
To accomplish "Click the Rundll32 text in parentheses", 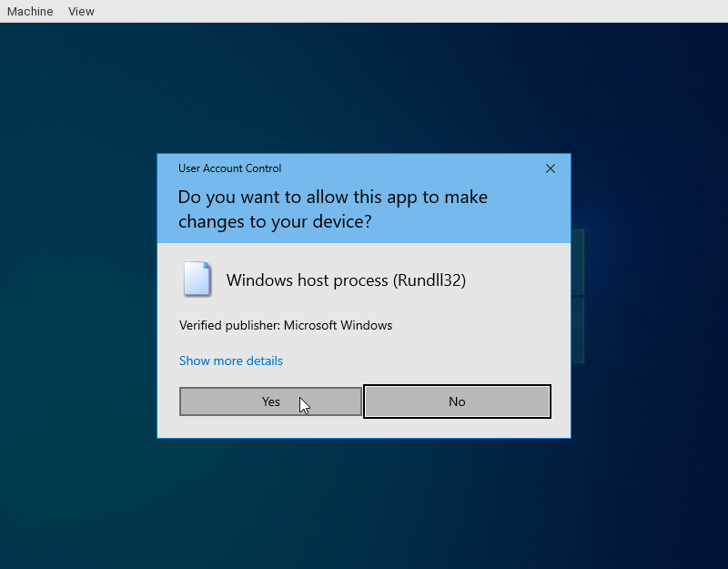I will point(430,280).
